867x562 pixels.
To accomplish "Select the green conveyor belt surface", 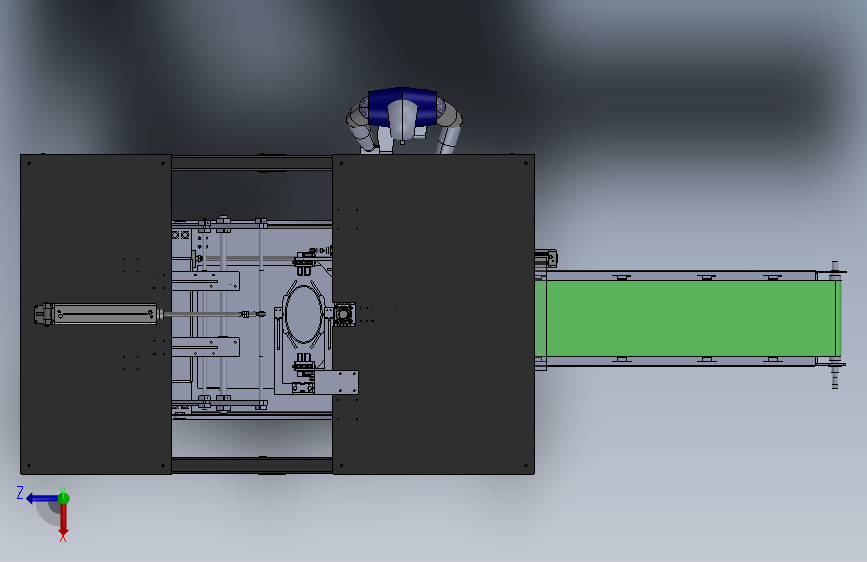I will click(x=688, y=319).
